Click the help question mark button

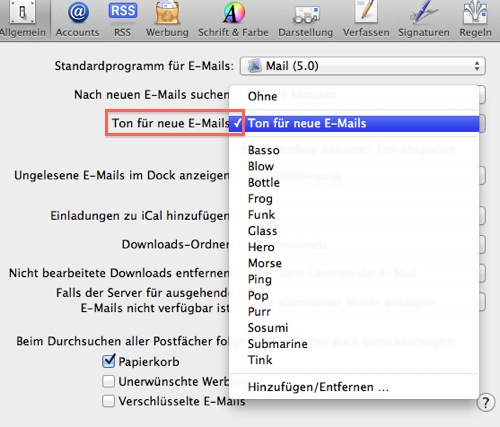pyautogui.click(x=485, y=403)
